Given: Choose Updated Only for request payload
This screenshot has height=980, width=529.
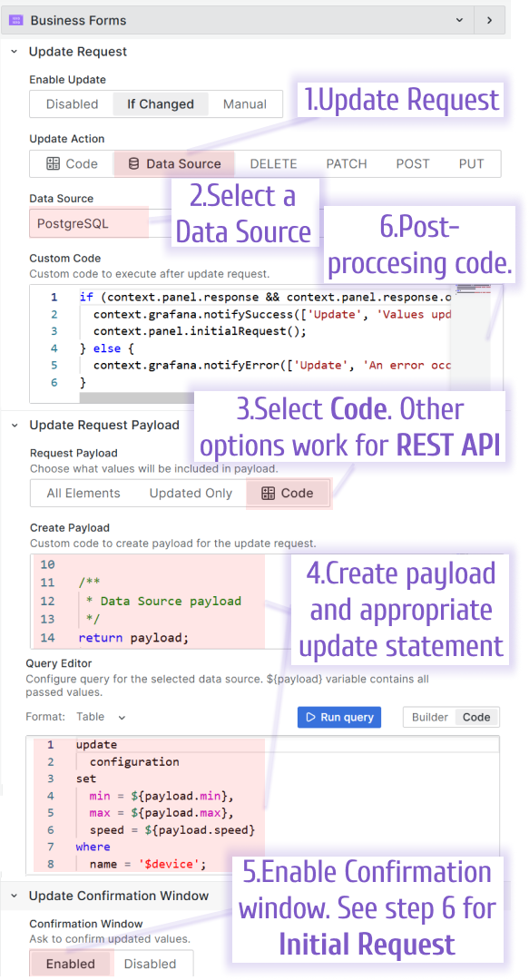Looking at the screenshot, I should pyautogui.click(x=191, y=493).
